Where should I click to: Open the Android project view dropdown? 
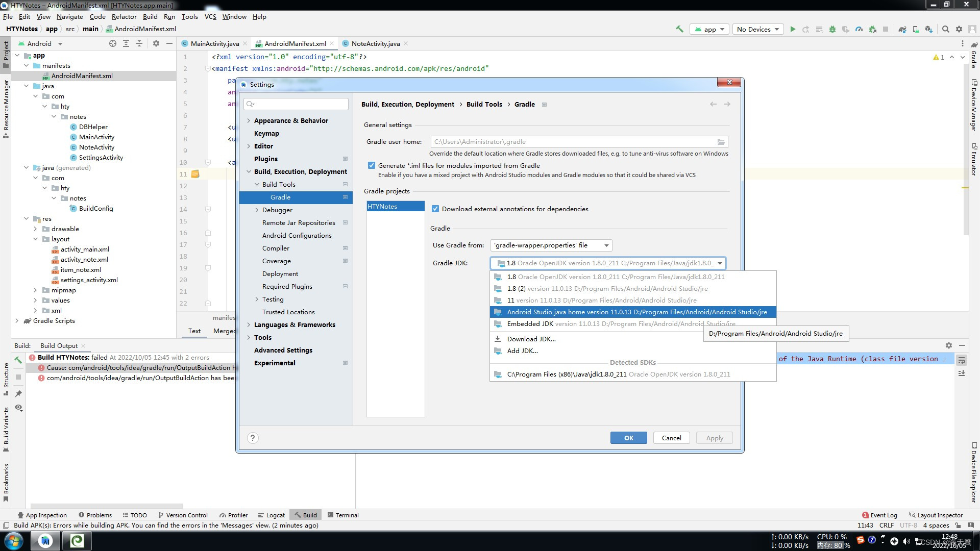coord(40,43)
